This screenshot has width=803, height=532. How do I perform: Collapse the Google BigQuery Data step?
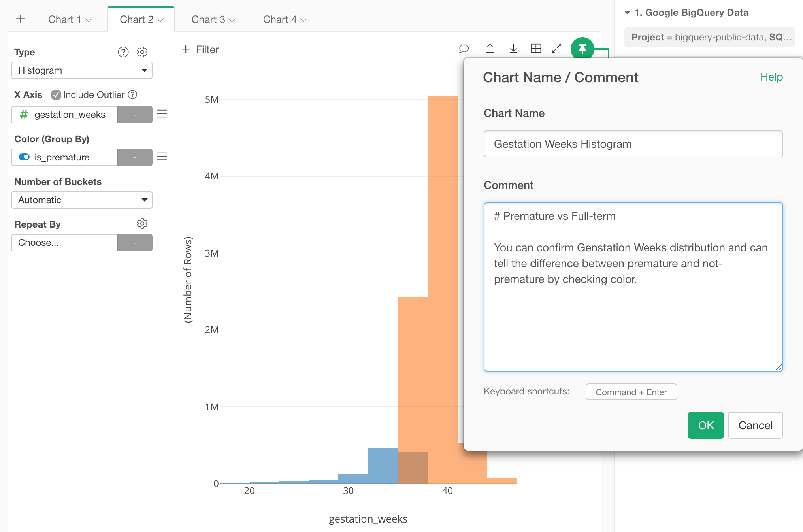click(x=627, y=13)
